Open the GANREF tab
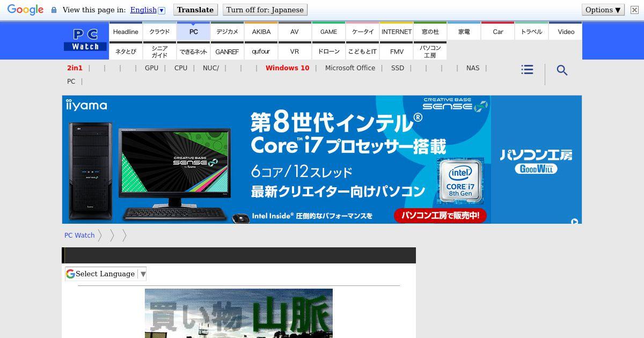The image size is (644, 338). pyautogui.click(x=227, y=52)
